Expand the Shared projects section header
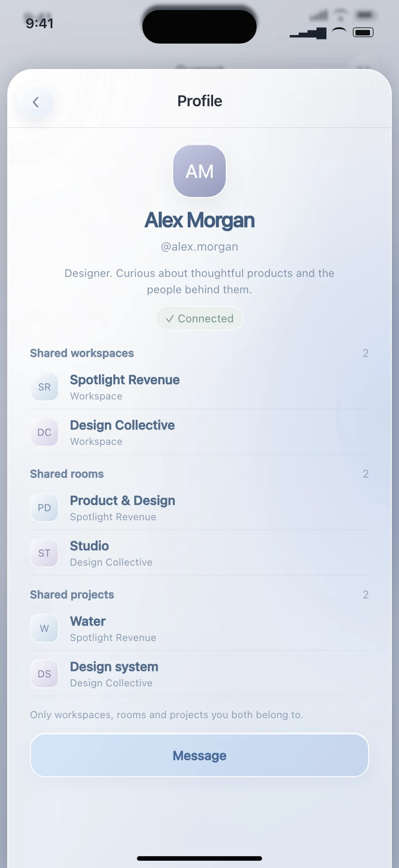This screenshot has width=399, height=868. [x=199, y=595]
